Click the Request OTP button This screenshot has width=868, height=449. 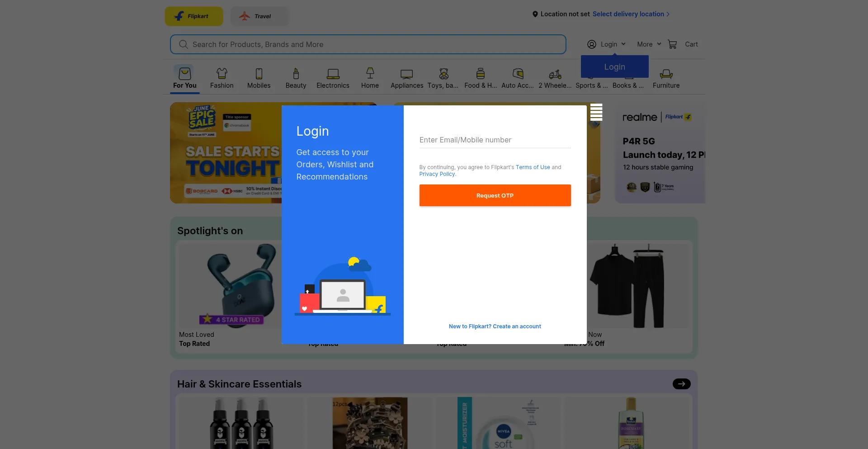pyautogui.click(x=495, y=195)
